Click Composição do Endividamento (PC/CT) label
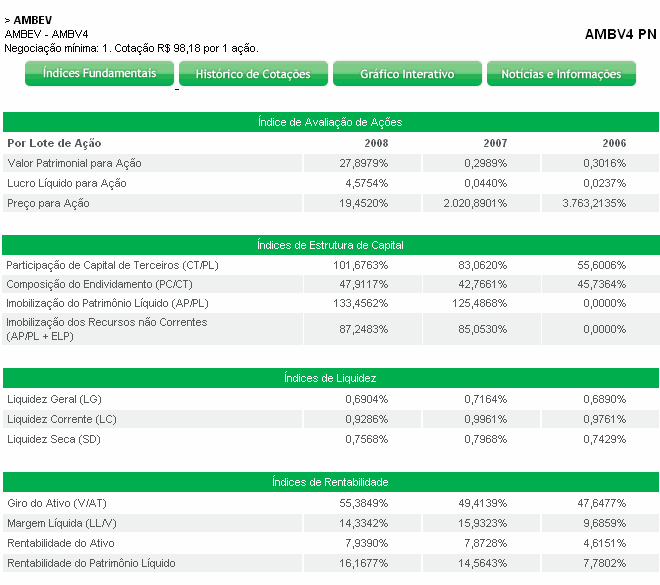Screen dimensions: 660x585 tap(99, 284)
